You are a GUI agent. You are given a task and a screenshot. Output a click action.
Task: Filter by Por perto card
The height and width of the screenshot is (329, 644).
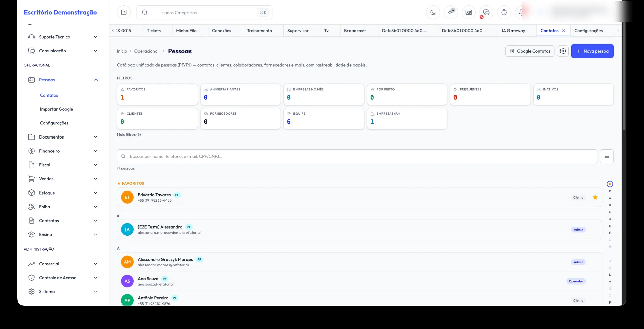pyautogui.click(x=407, y=94)
